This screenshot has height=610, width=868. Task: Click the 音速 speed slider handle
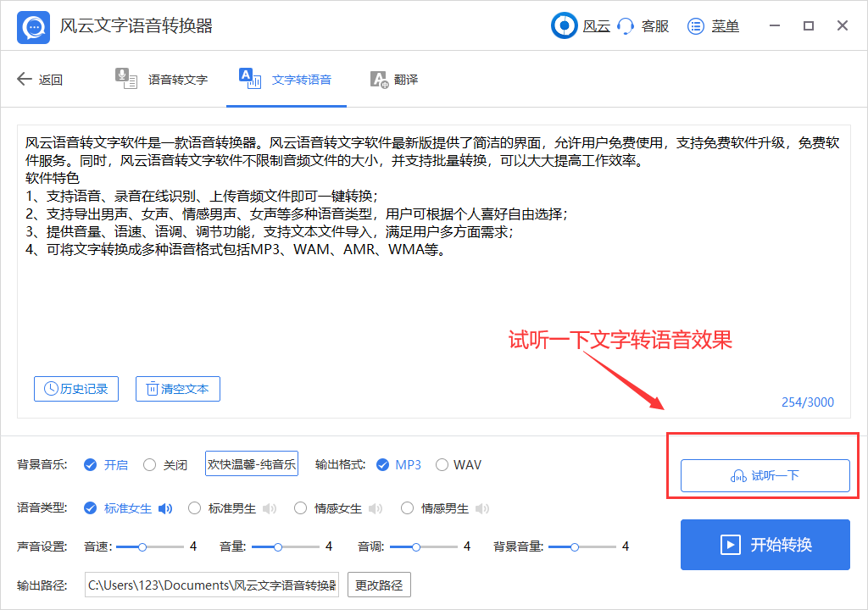(x=142, y=546)
